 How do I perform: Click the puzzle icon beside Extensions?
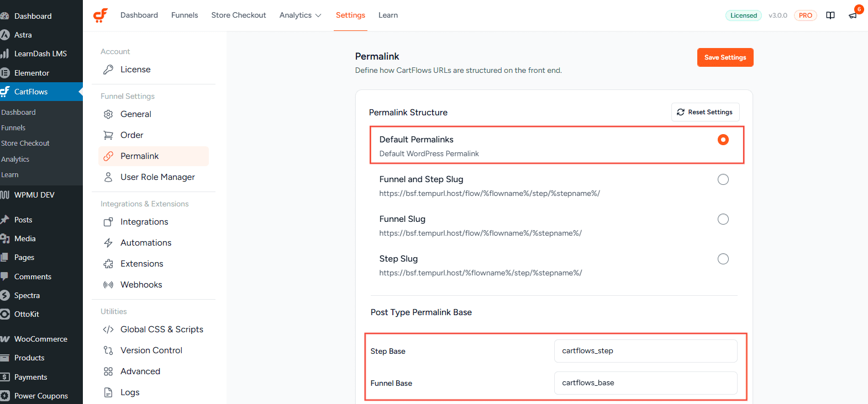(108, 264)
